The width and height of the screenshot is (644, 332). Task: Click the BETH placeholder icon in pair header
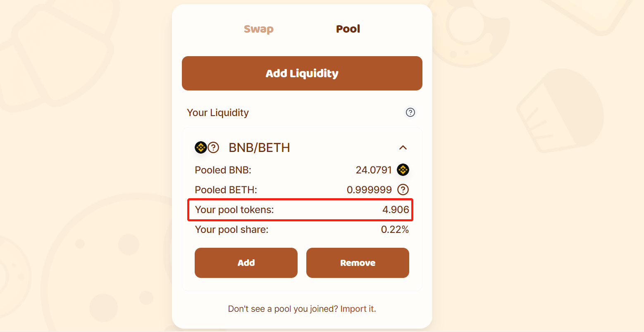point(213,147)
